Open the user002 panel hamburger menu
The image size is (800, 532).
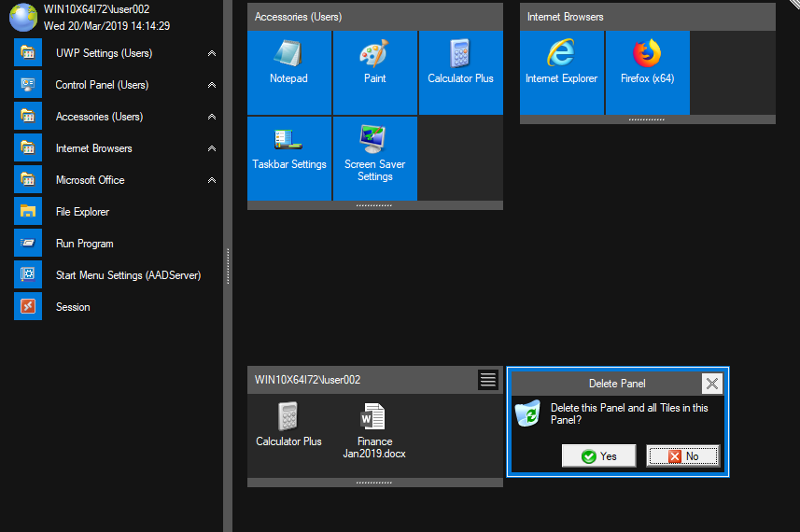pyautogui.click(x=488, y=380)
